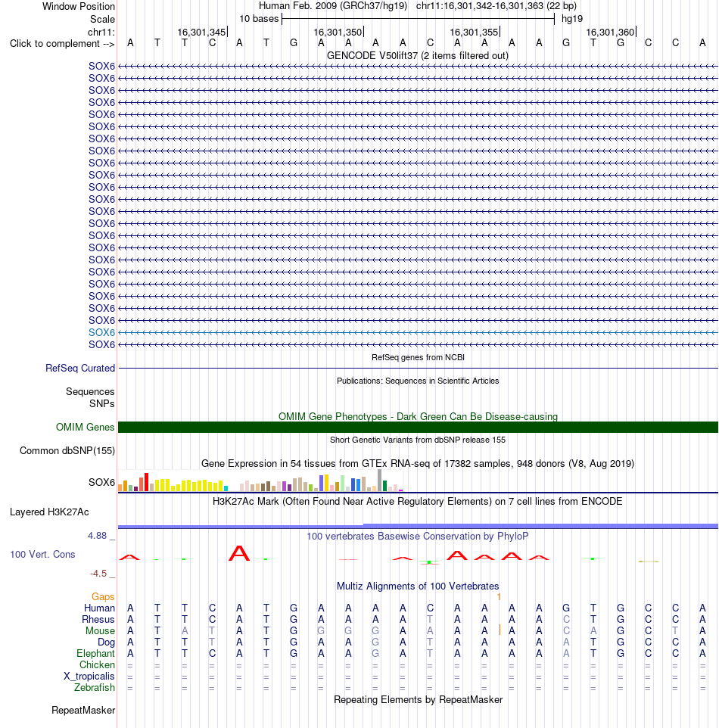Click the dark green OMIM gene bar
Image resolution: width=719 pixels, height=728 pixels.
[418, 427]
